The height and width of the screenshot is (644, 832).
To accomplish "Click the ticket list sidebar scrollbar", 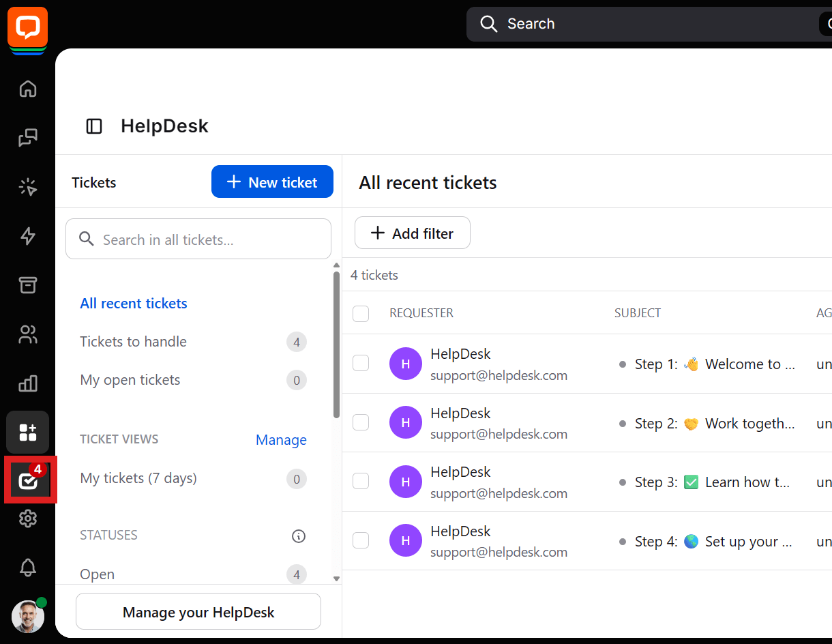I will pos(336,345).
